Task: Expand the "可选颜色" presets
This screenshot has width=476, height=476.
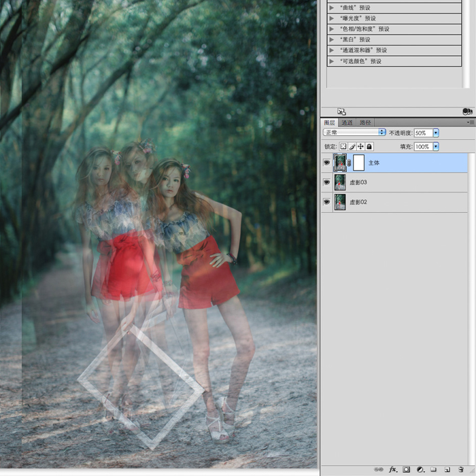Action: tap(332, 61)
